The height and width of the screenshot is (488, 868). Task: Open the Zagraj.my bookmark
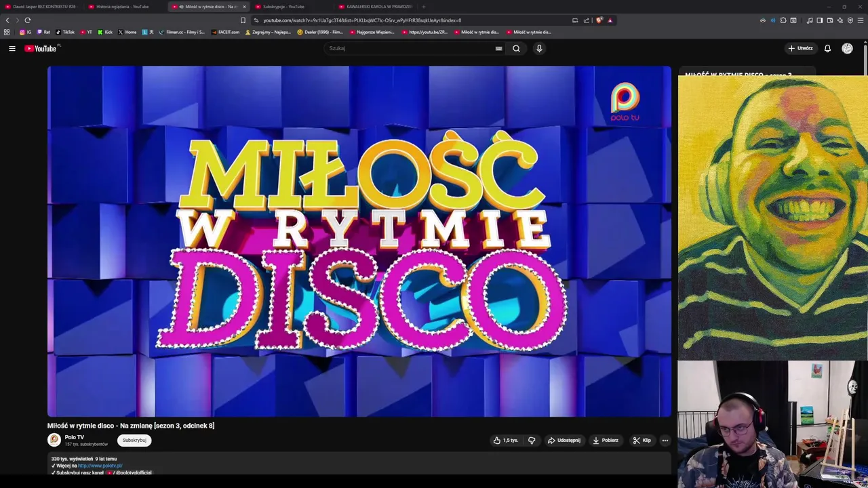pyautogui.click(x=269, y=32)
